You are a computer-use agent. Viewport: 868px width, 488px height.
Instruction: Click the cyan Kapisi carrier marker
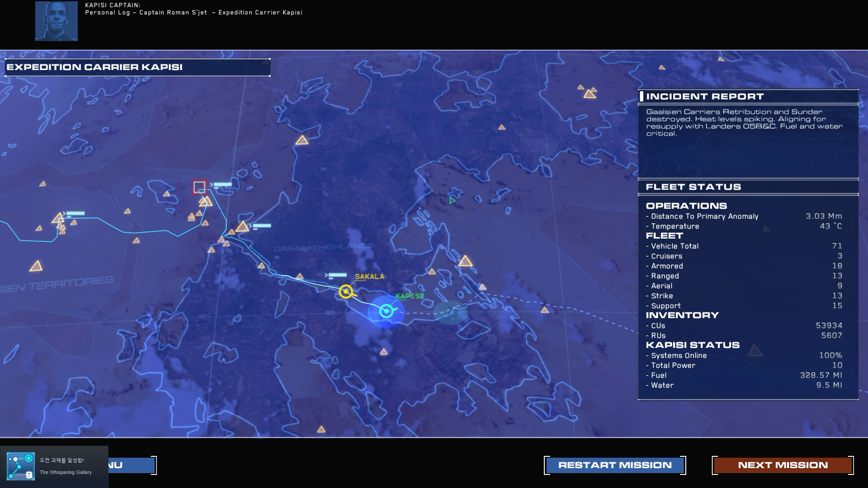(386, 311)
